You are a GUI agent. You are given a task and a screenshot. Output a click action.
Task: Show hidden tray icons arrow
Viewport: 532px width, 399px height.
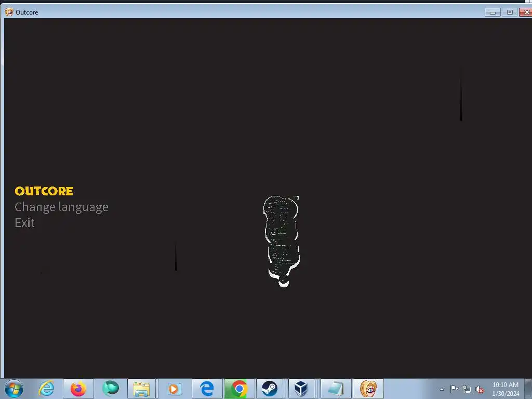click(x=442, y=389)
